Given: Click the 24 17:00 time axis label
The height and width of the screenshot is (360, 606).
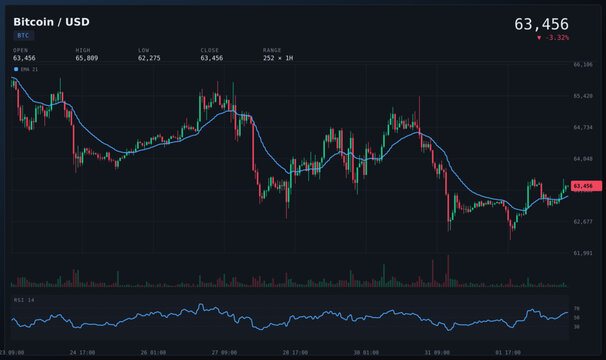Looking at the screenshot, I should [82, 353].
